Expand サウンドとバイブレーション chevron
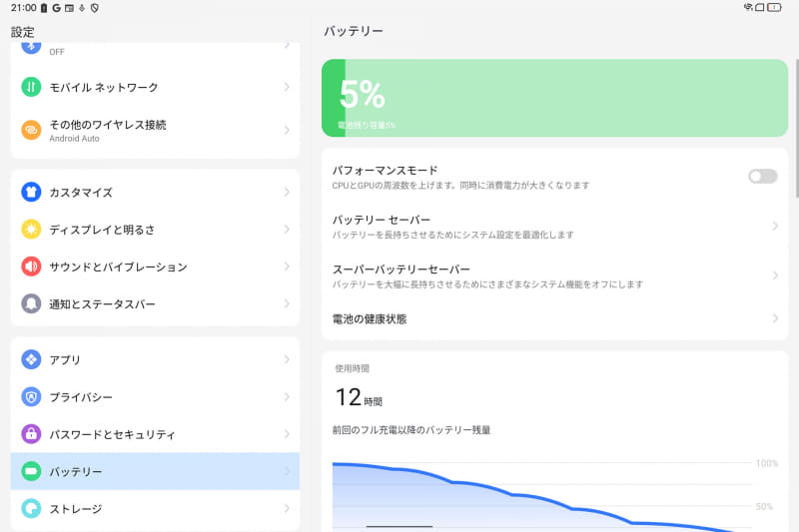Viewport: 799px width, 532px height. coord(287,266)
